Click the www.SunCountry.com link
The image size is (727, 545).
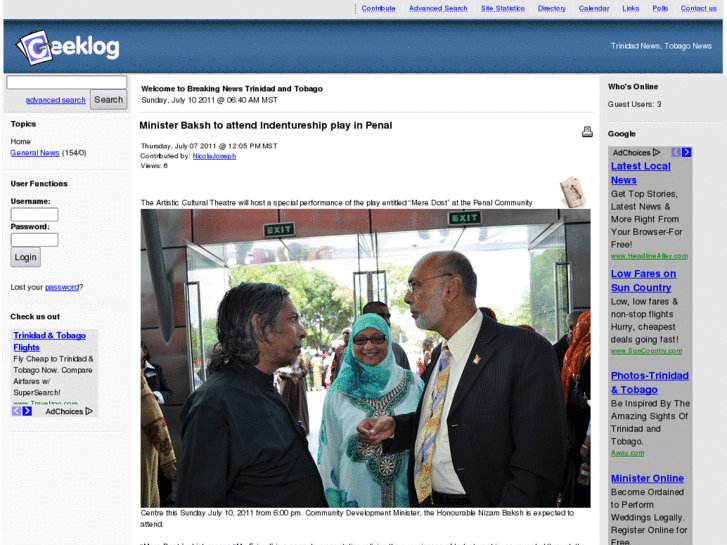(x=646, y=351)
